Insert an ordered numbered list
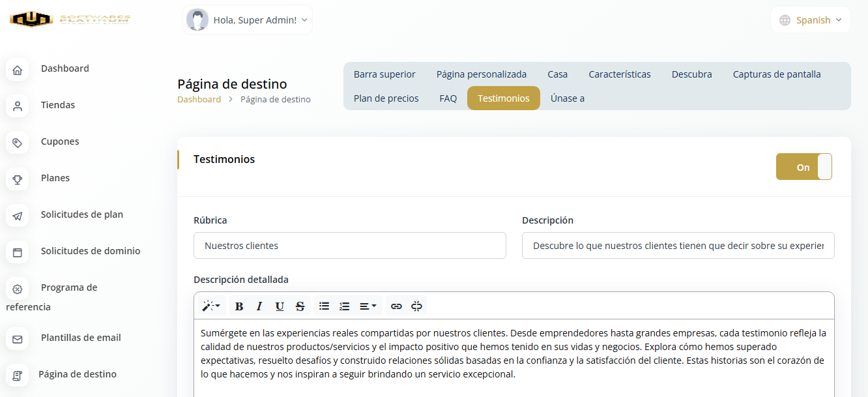The width and height of the screenshot is (868, 397). 344,306
